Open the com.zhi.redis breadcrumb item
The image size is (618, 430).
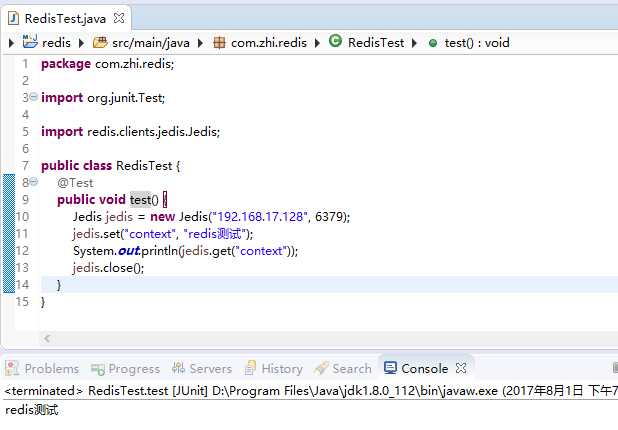click(269, 42)
